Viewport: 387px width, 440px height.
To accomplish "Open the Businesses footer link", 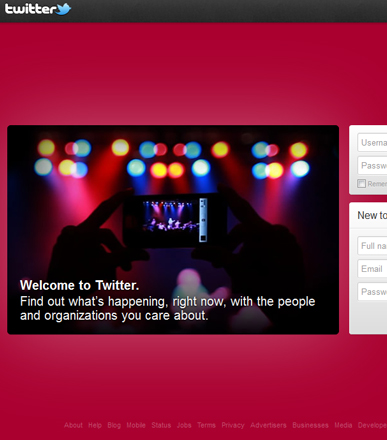I will point(310,425).
